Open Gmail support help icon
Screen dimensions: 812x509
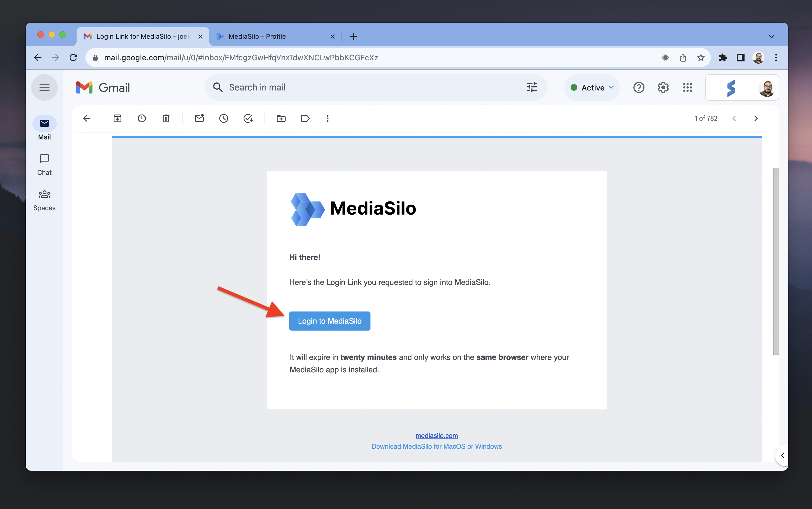click(638, 87)
